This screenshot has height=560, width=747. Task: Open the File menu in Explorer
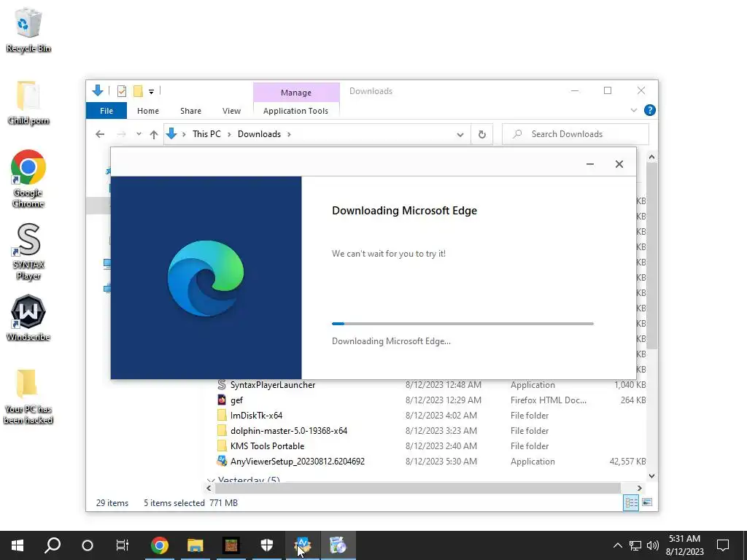pyautogui.click(x=107, y=111)
